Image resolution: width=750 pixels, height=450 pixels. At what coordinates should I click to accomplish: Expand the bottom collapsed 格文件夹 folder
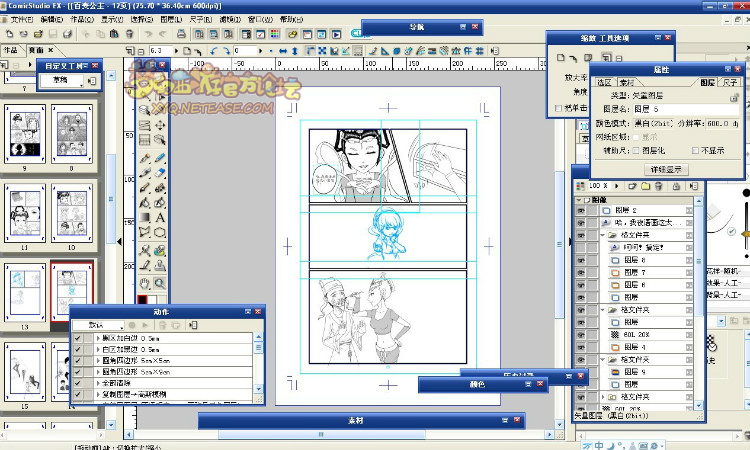[x=603, y=397]
